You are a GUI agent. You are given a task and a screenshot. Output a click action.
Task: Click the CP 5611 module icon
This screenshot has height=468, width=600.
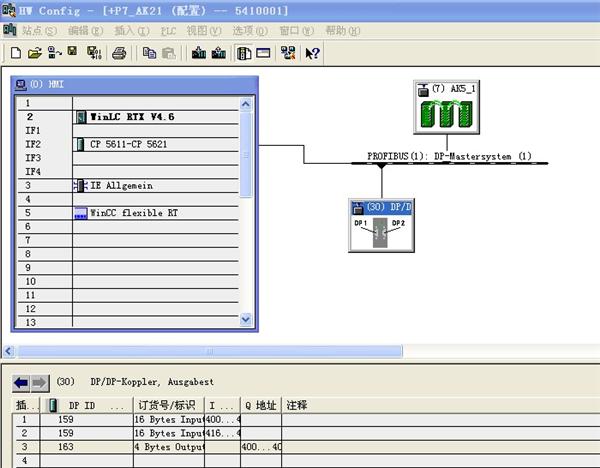pos(80,144)
